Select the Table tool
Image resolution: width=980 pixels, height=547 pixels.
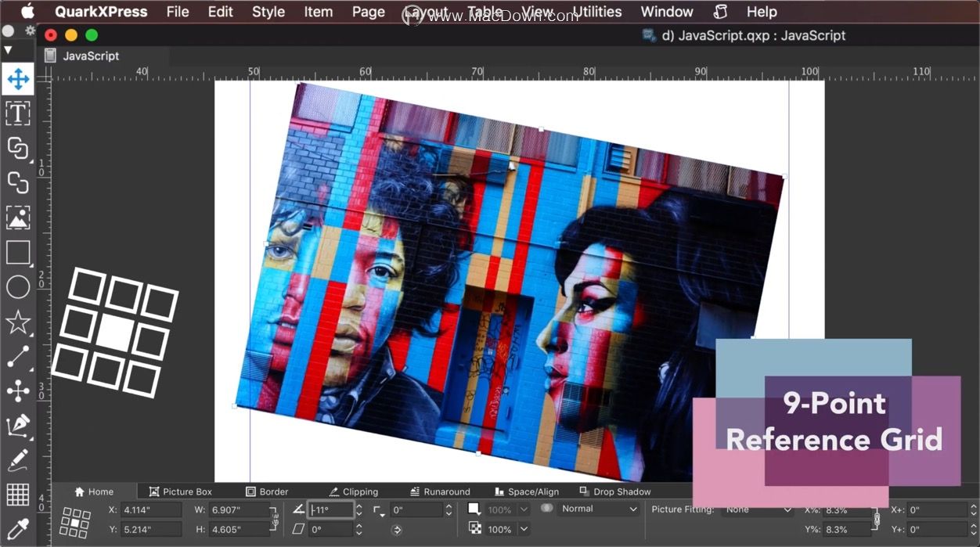click(x=18, y=495)
